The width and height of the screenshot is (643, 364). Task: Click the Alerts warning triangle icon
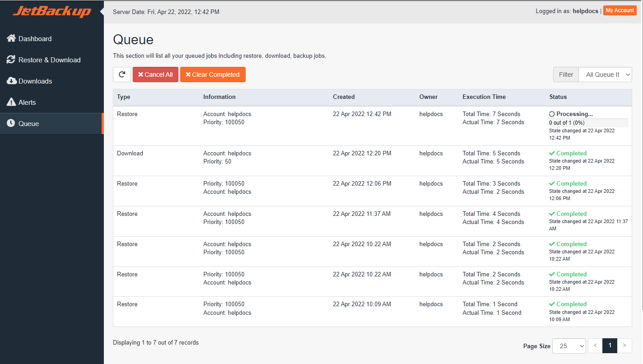[x=11, y=102]
